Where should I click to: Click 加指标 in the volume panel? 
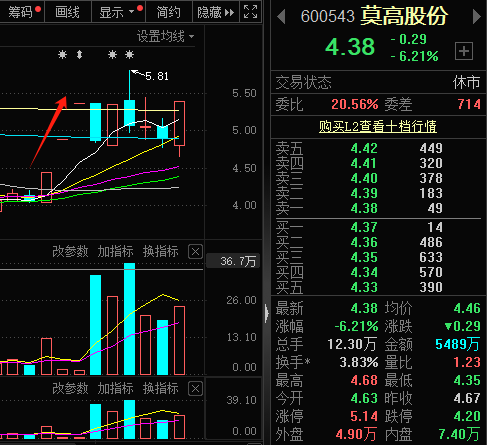click(x=115, y=252)
